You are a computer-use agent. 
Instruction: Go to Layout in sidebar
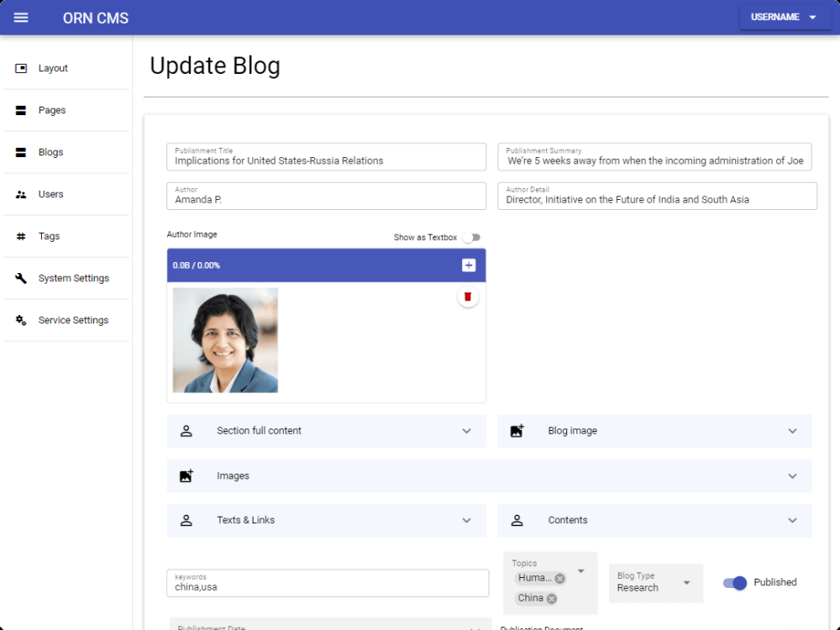tap(66, 68)
